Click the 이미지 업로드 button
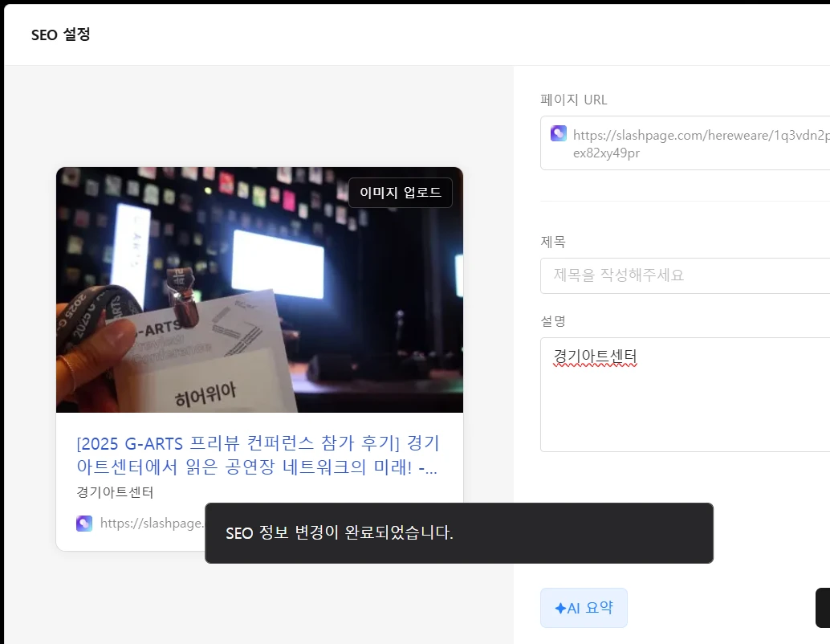 (400, 193)
